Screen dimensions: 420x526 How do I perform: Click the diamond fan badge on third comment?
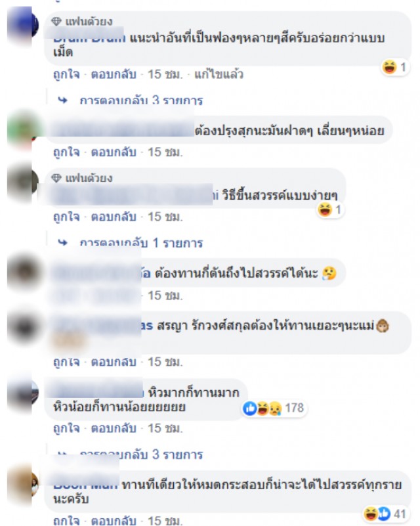point(56,178)
